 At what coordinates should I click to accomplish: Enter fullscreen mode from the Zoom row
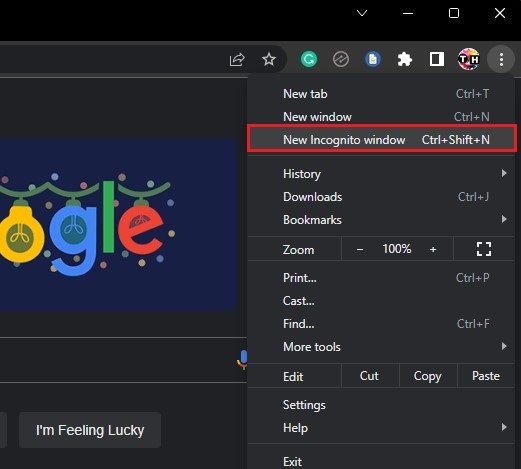(484, 249)
